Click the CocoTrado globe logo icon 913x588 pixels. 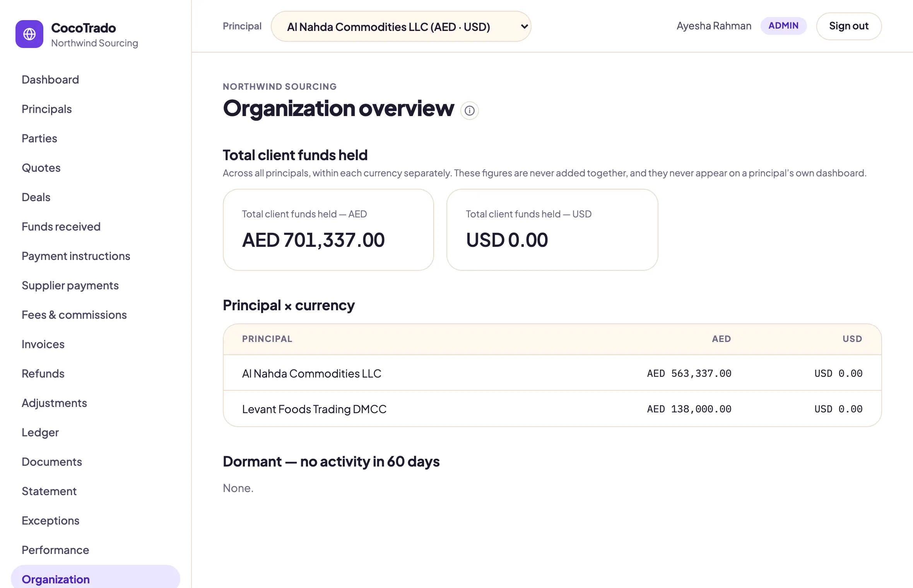(29, 34)
